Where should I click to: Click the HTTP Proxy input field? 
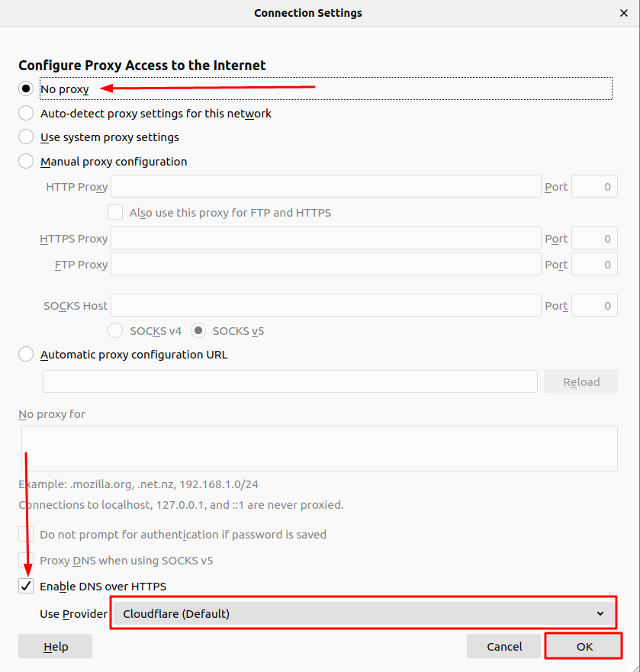[x=326, y=186]
